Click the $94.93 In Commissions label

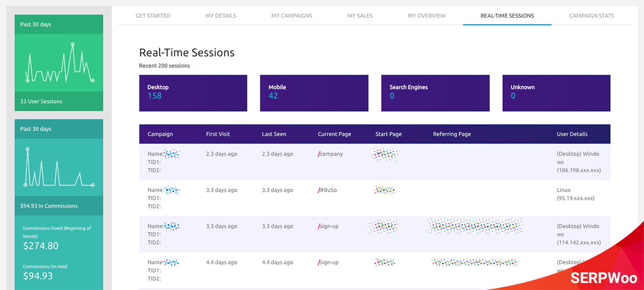point(49,206)
